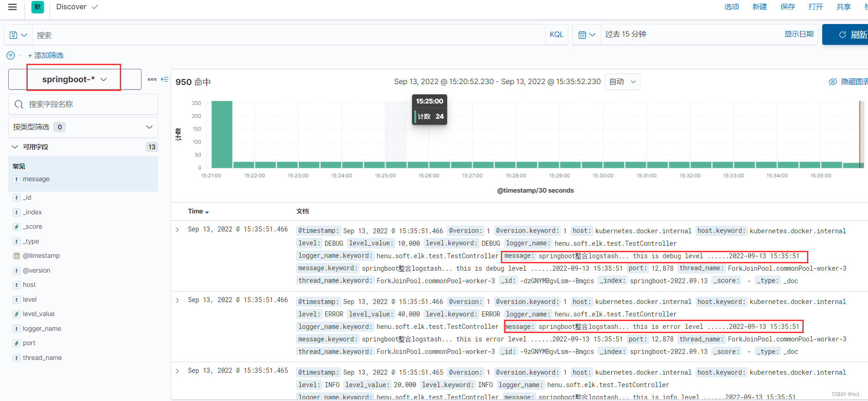Click Add filter link
Screen dimensions: 868x401
coord(46,55)
